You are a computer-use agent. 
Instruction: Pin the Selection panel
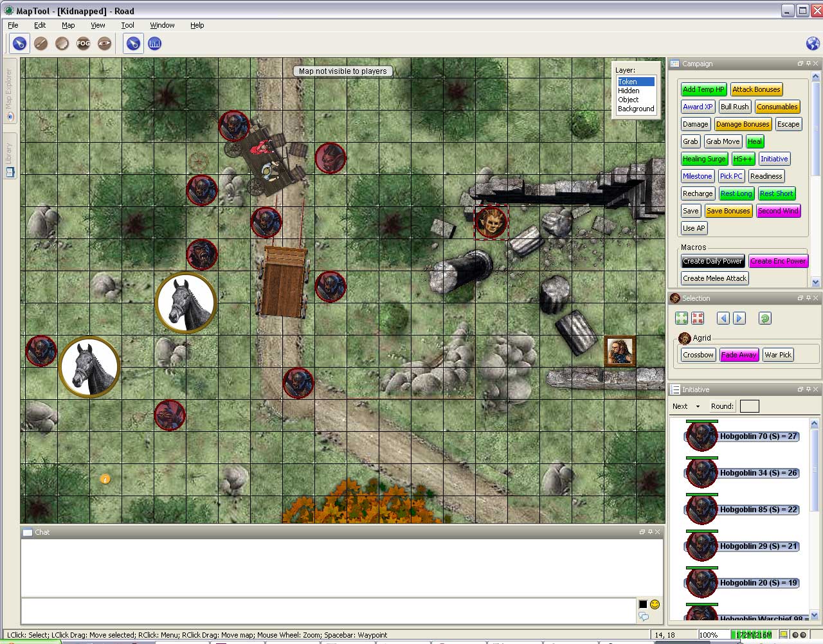[x=808, y=298]
